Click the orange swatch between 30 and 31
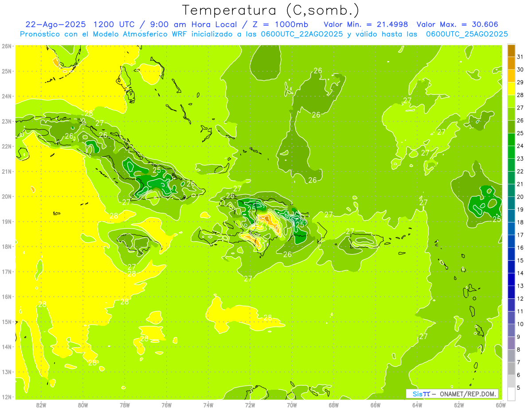Viewport: 532px width, 411px height. 511,63
